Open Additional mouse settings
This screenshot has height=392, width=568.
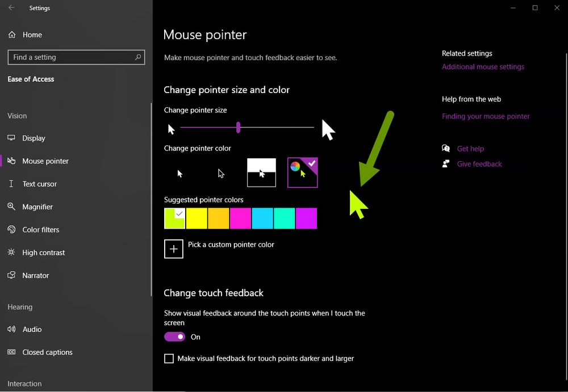[483, 66]
